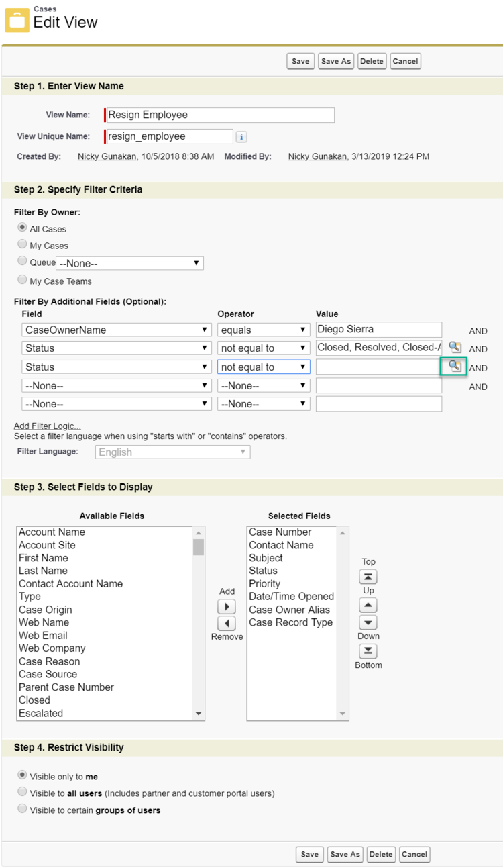Click the View Name text field
This screenshot has width=503, height=868.
(x=220, y=115)
